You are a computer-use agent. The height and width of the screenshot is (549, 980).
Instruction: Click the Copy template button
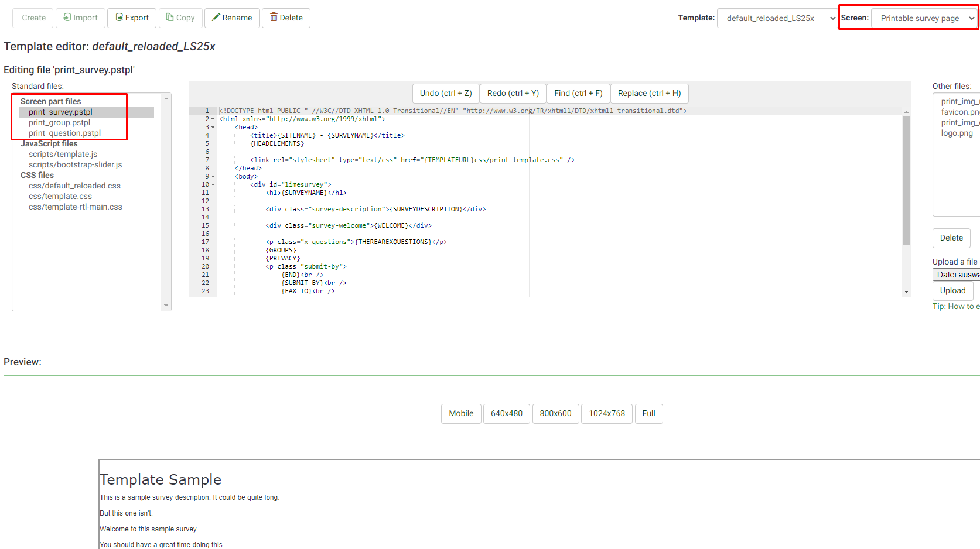pyautogui.click(x=180, y=18)
